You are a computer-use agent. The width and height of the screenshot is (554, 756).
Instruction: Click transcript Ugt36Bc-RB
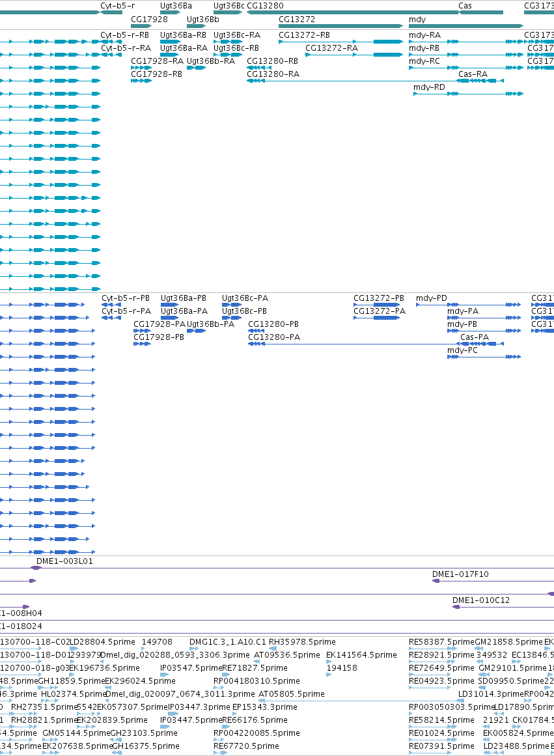tap(236, 48)
